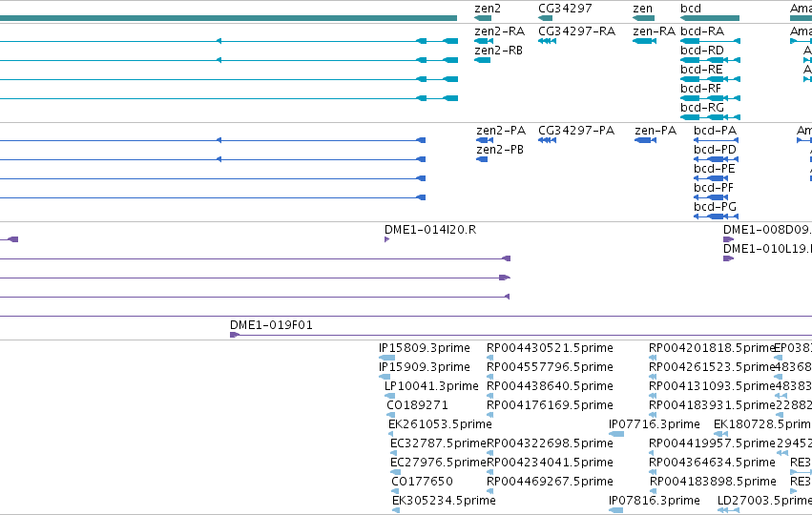Select transcript zen2-RB
812x515 pixels.
[499, 51]
